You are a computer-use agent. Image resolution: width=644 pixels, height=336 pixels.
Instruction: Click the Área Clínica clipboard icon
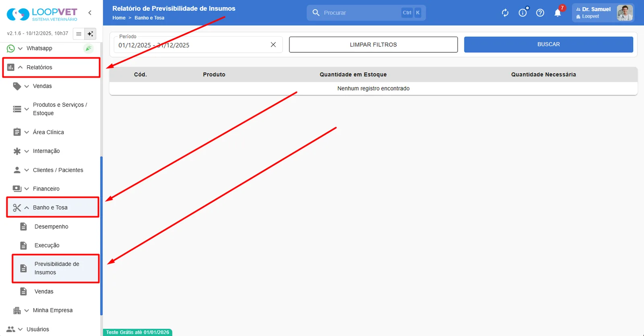pyautogui.click(x=17, y=132)
